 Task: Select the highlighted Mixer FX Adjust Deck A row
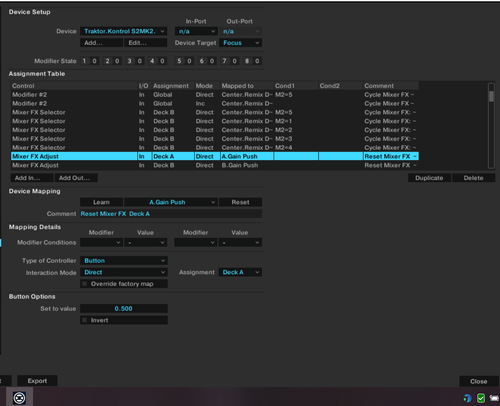(x=215, y=156)
